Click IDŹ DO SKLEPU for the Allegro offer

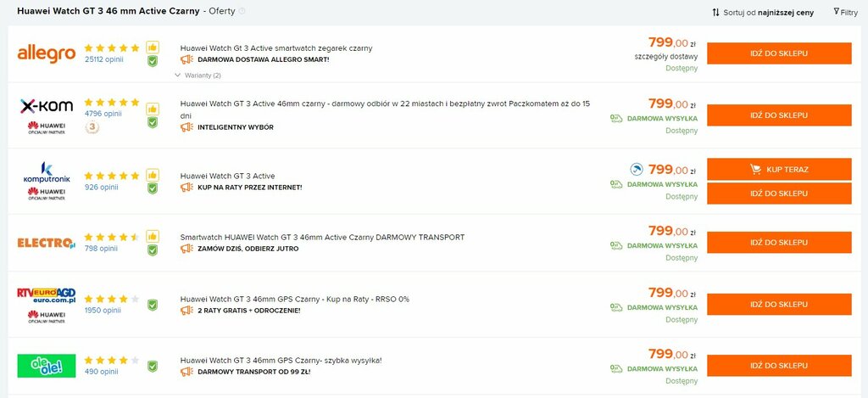(779, 53)
